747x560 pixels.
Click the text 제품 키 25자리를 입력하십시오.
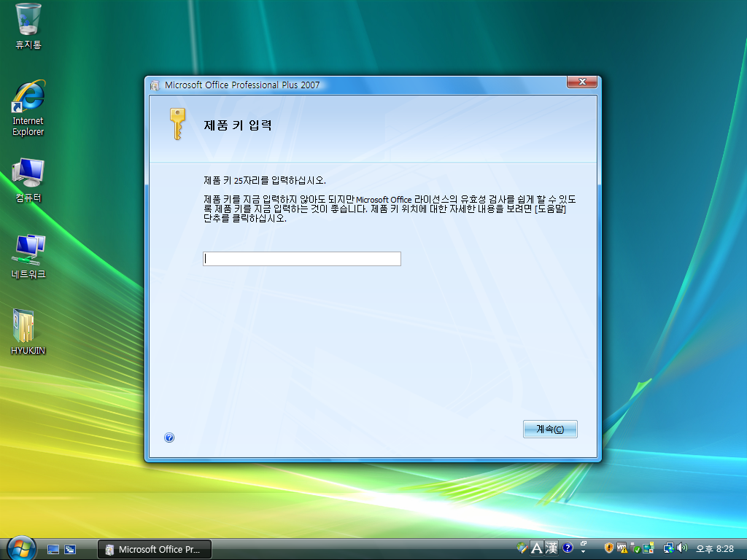click(x=265, y=181)
